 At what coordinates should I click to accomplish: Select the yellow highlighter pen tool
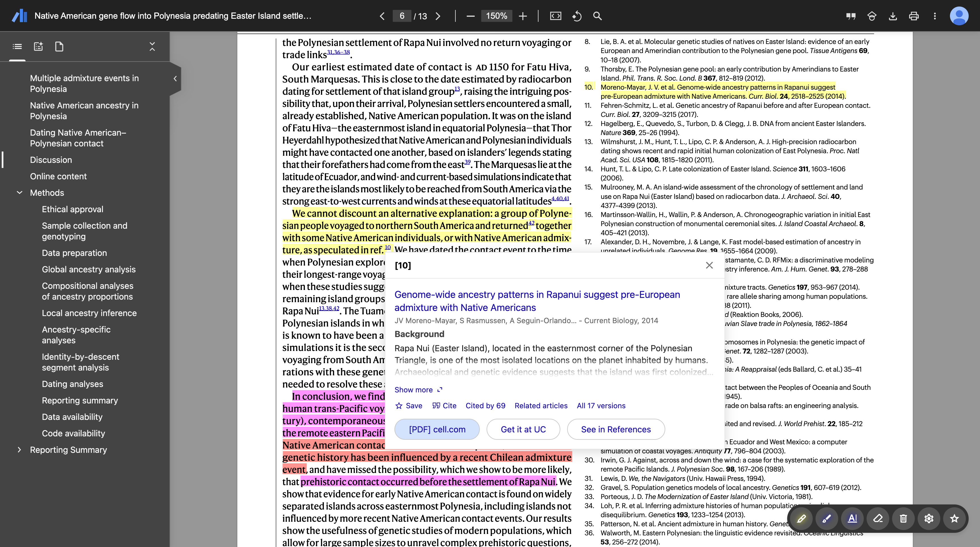[801, 518]
